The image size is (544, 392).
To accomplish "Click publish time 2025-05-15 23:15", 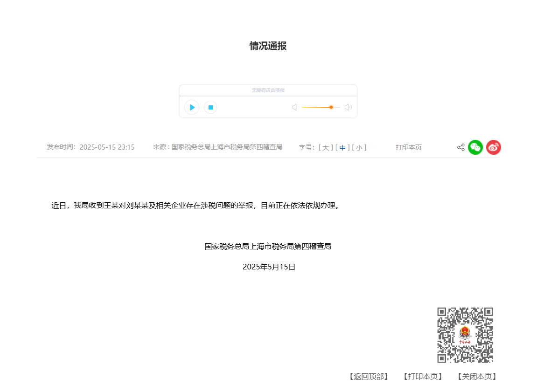I will pos(107,147).
